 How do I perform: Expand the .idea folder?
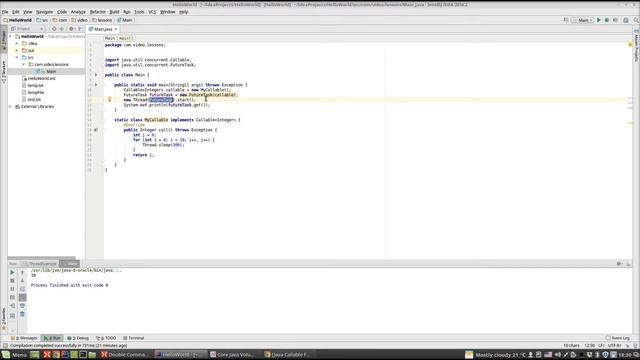(17, 43)
